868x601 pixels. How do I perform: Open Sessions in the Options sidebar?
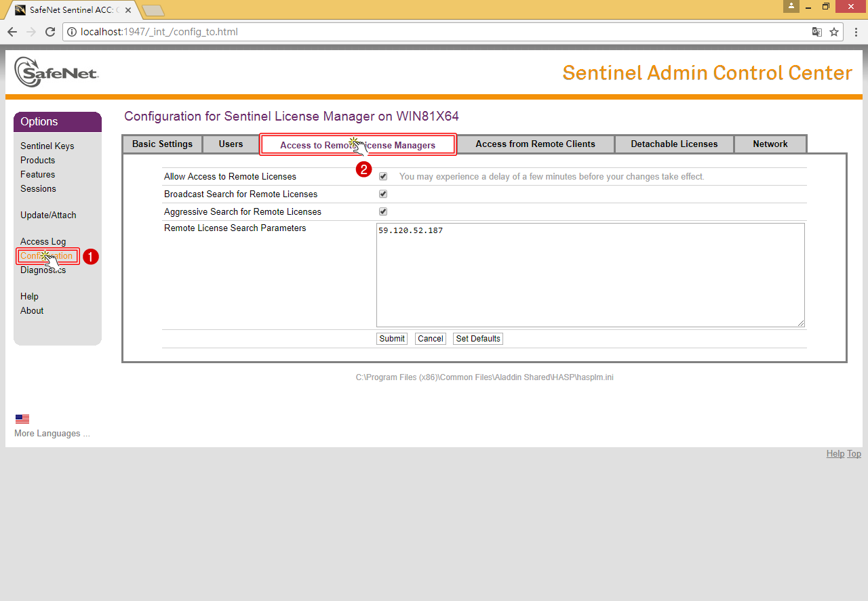click(x=38, y=188)
